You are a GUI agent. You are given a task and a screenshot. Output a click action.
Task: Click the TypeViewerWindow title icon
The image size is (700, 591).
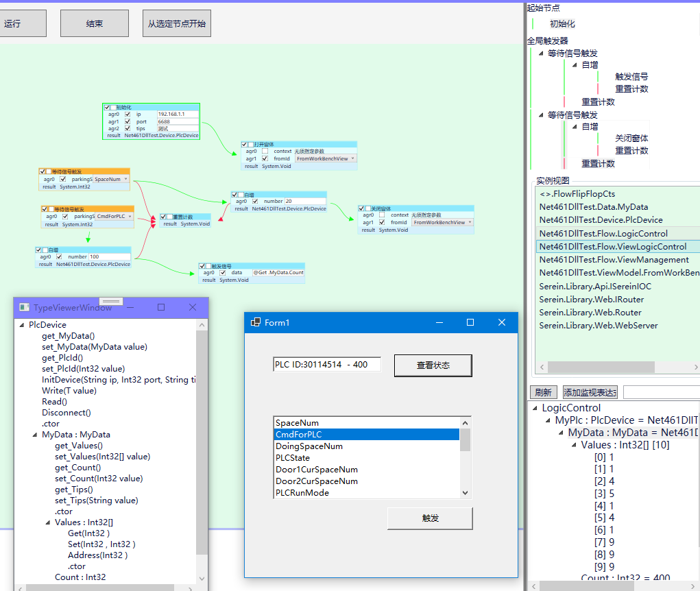click(x=25, y=308)
